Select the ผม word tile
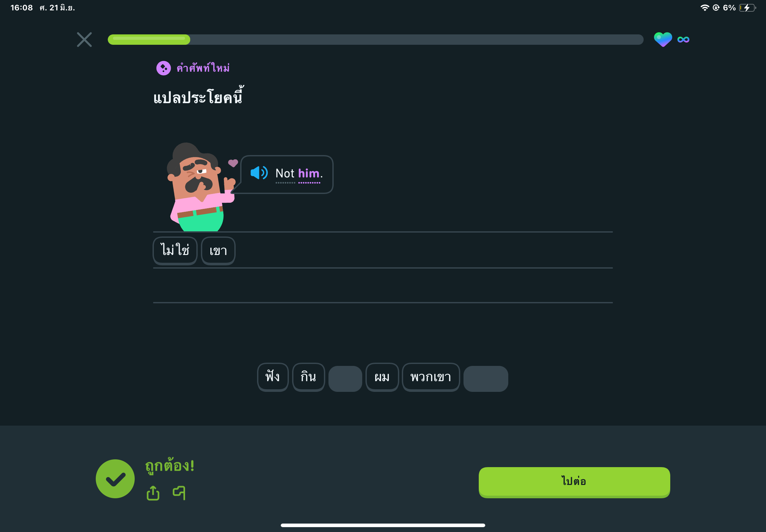The height and width of the screenshot is (532, 766). 382,377
